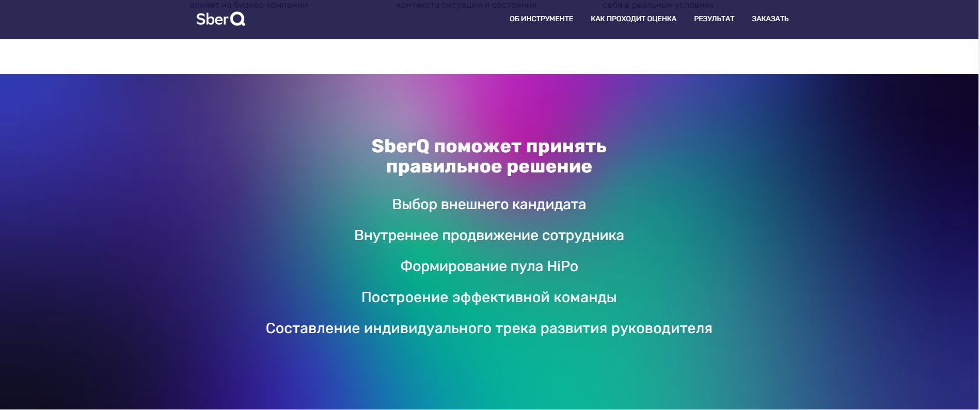980x410 pixels.
Task: Click heading SberQ поможет принять правильное решение
Action: coord(489,156)
